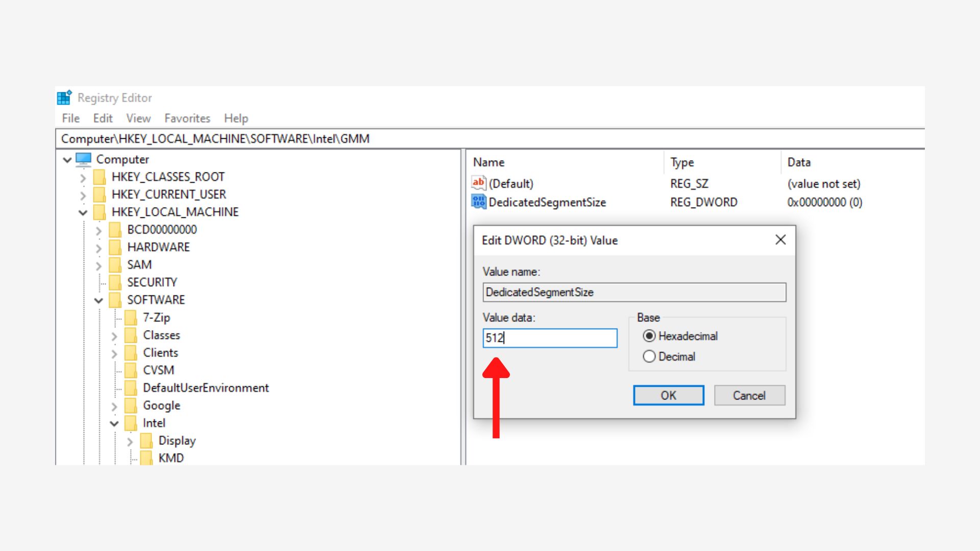Click Cancel in the DWORD dialog
The height and width of the screenshot is (551, 980).
tap(749, 395)
